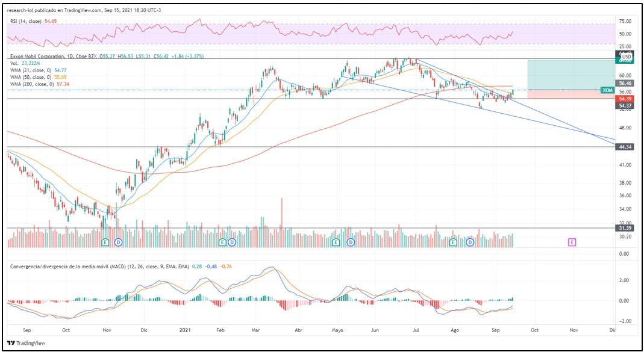This screenshot has width=644, height=352.
Task: Click the 38.00 price scale value
Action: click(626, 183)
